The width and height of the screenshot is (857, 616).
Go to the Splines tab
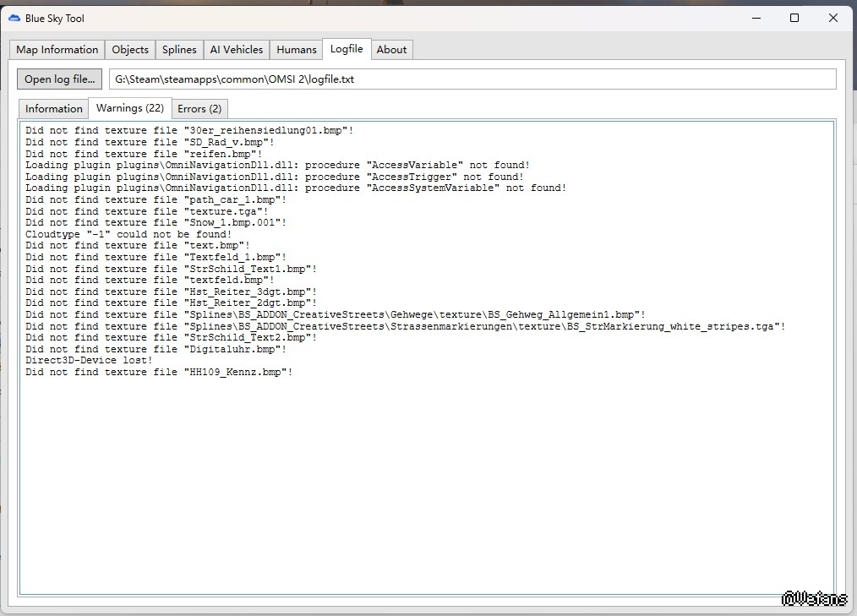(179, 50)
